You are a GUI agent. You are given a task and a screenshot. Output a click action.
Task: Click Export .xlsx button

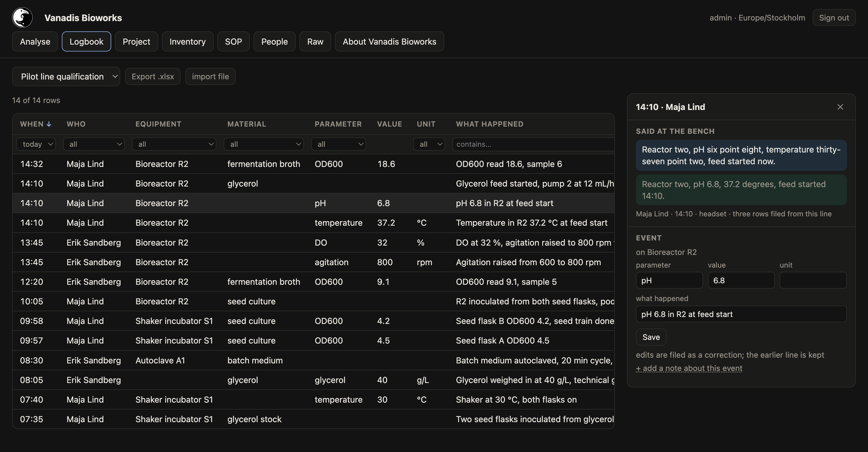coord(153,77)
